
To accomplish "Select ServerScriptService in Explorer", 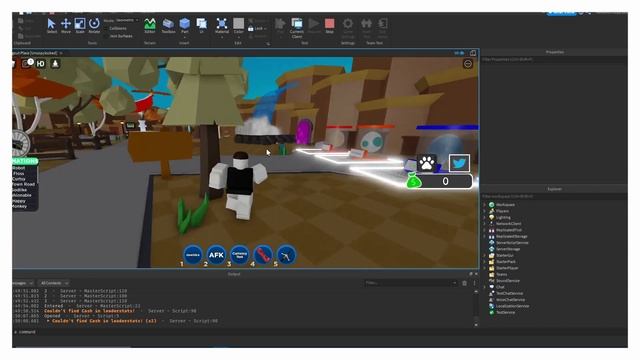I will (509, 242).
